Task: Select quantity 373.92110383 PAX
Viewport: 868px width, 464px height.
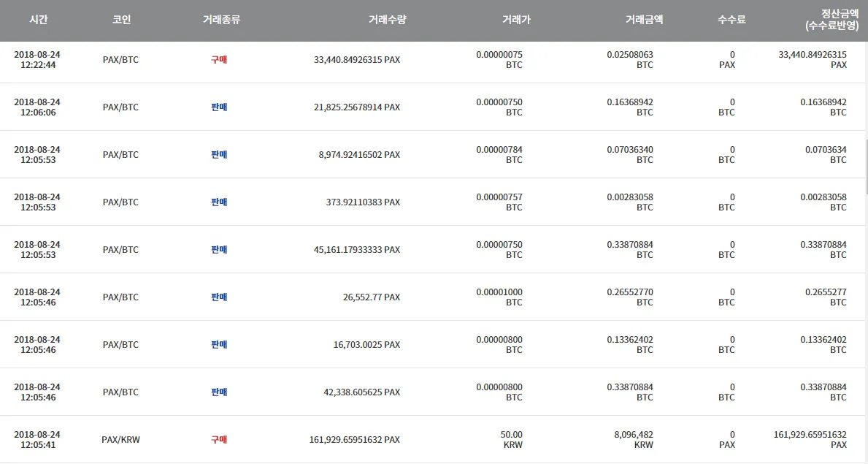Action: coord(363,202)
